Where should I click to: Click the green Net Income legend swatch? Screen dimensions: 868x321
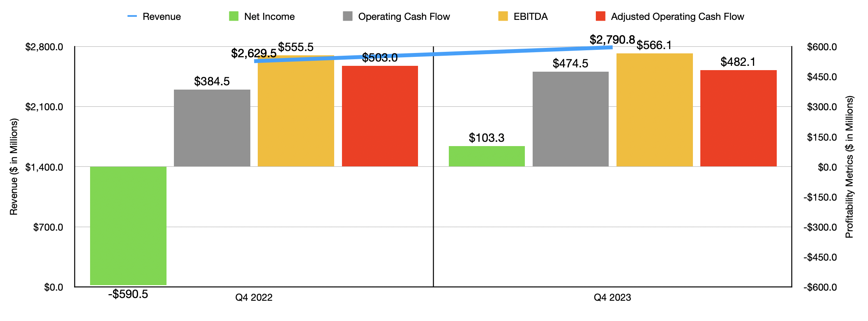point(234,16)
